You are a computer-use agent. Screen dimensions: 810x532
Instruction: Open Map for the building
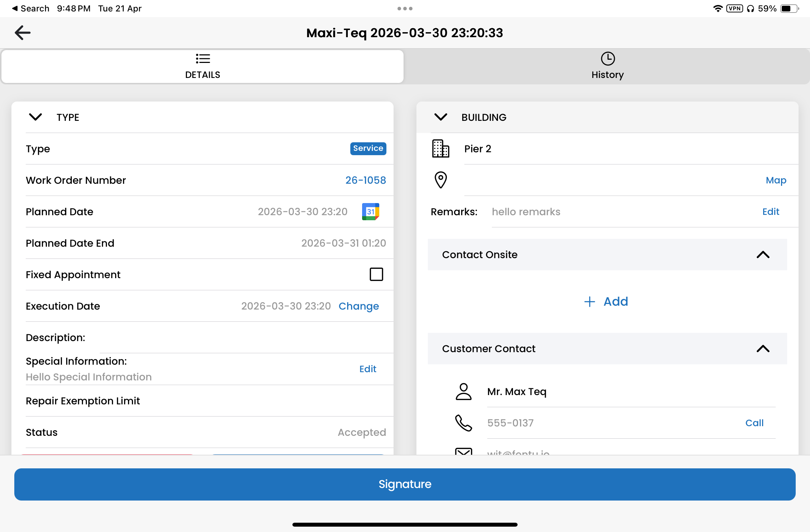776,180
